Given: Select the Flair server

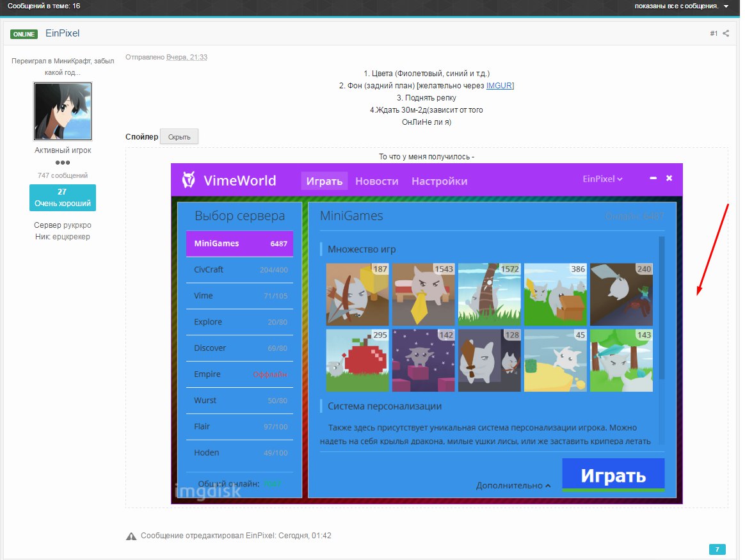Looking at the screenshot, I should (x=239, y=426).
